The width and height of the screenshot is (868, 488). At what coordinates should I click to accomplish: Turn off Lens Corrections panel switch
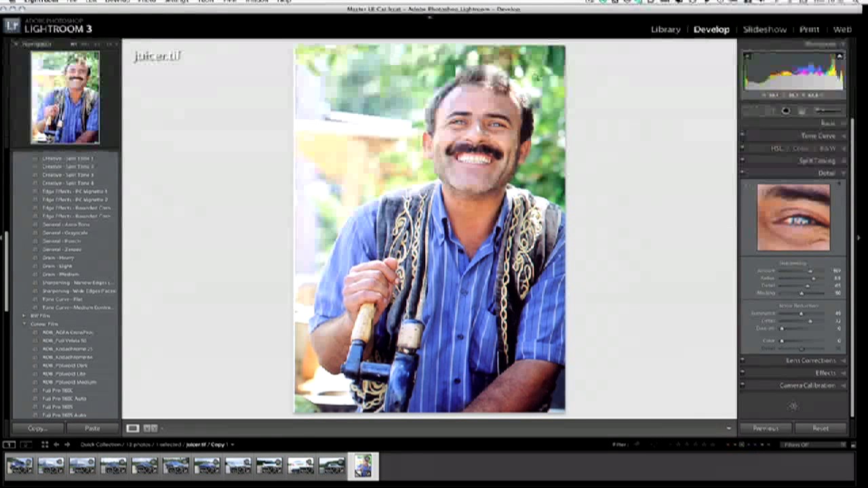click(x=743, y=361)
